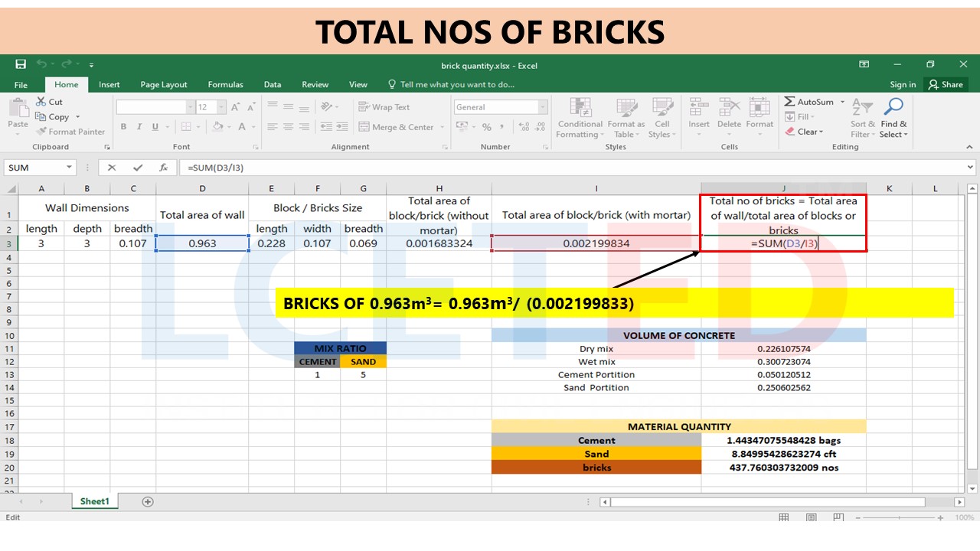Open the Review ribbon tab
This screenshot has height=551, width=980.
click(x=315, y=84)
